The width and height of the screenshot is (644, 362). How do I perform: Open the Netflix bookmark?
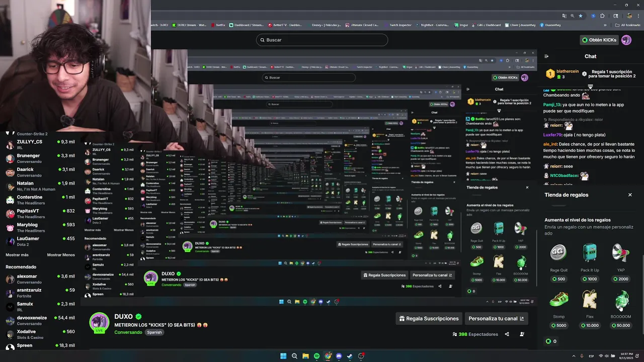(x=217, y=25)
